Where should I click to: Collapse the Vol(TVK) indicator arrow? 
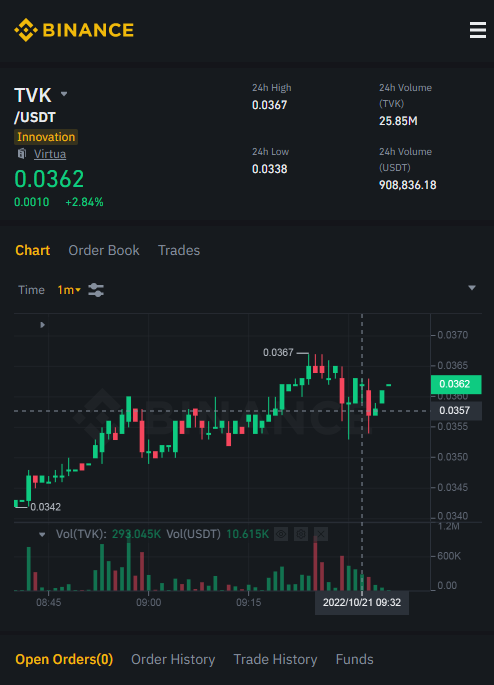coord(42,534)
